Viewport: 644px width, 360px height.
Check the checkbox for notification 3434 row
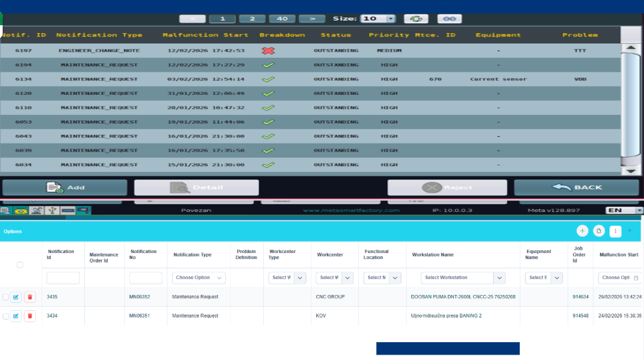pos(6,316)
